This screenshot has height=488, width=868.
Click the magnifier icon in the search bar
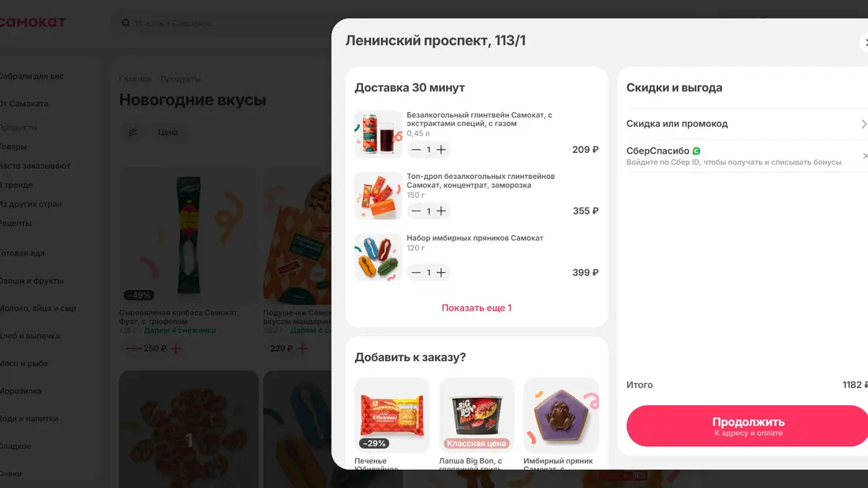click(126, 23)
